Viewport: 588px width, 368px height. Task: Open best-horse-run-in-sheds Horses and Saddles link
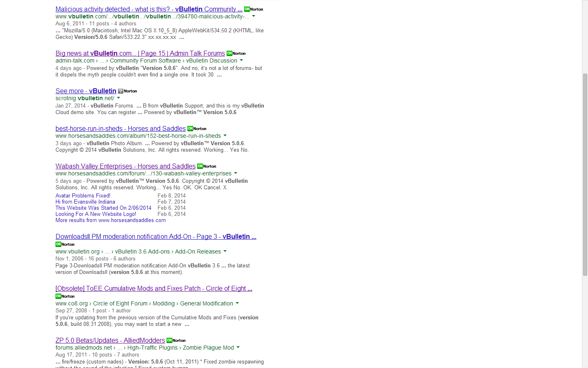(120, 128)
